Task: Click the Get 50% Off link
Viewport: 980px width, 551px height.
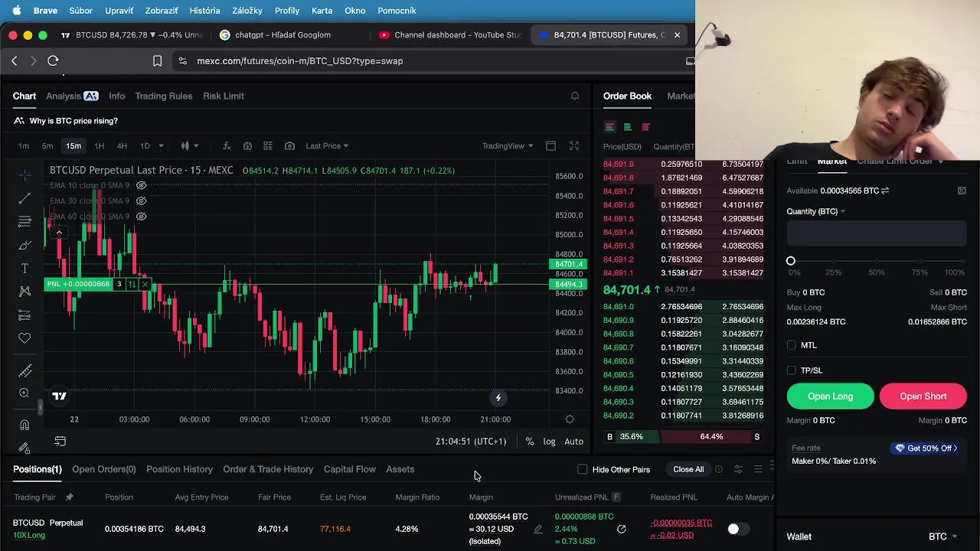Action: tap(926, 448)
